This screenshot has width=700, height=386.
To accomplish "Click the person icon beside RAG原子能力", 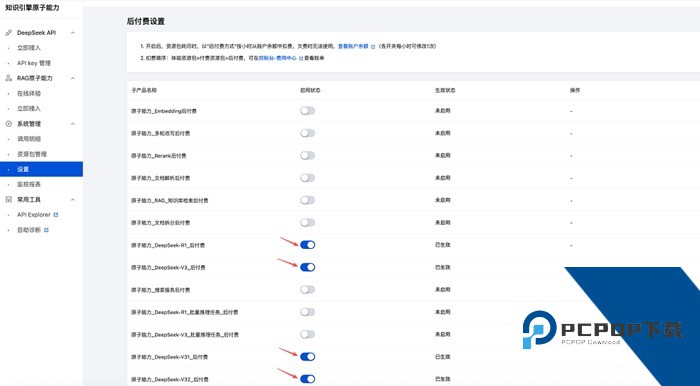I will (x=8, y=78).
